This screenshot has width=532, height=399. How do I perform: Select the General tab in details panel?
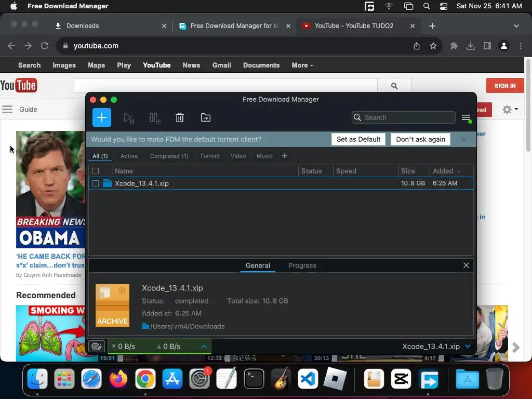258,265
